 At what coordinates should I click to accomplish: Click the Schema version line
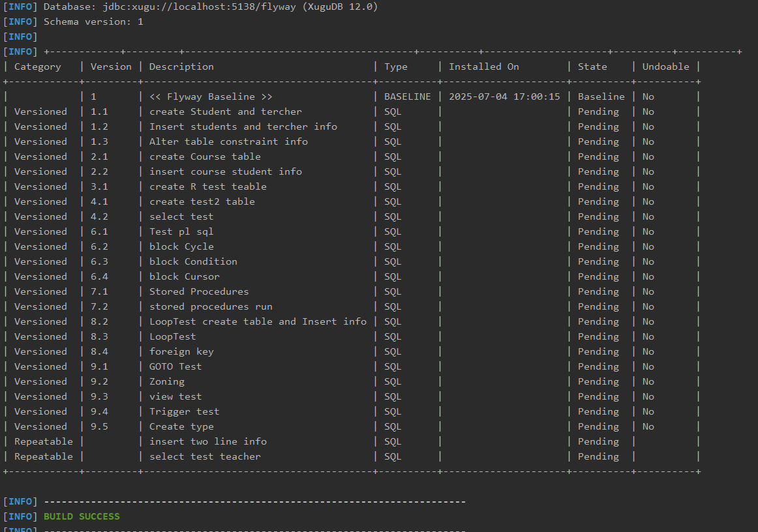point(93,22)
